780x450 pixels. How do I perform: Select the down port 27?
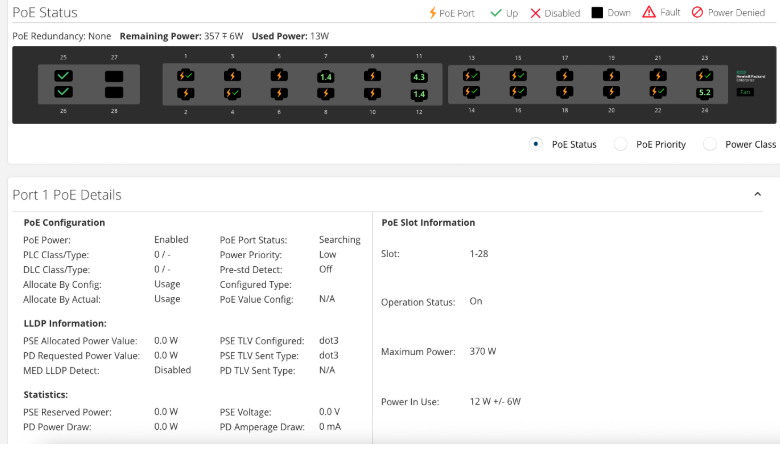pos(113,75)
